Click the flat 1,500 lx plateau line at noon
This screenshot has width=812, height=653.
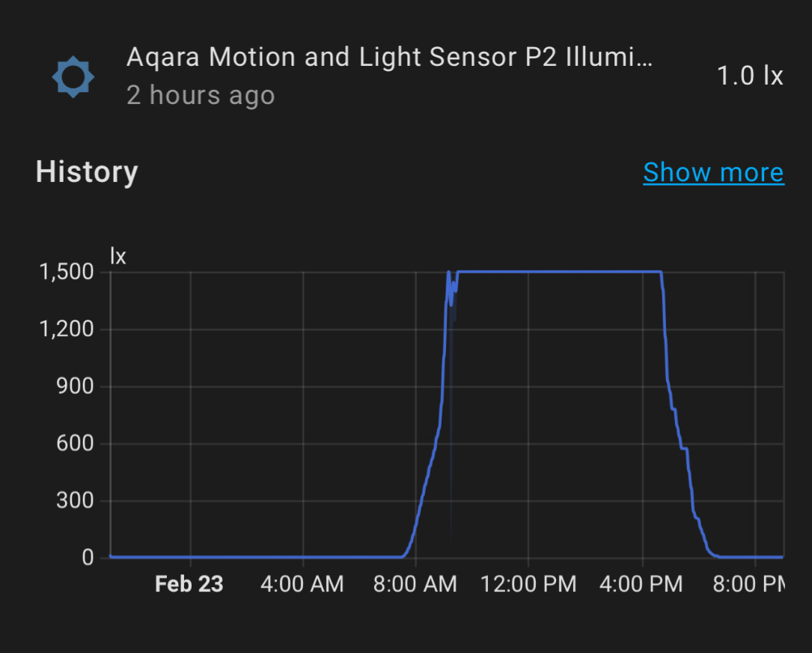pos(528,272)
